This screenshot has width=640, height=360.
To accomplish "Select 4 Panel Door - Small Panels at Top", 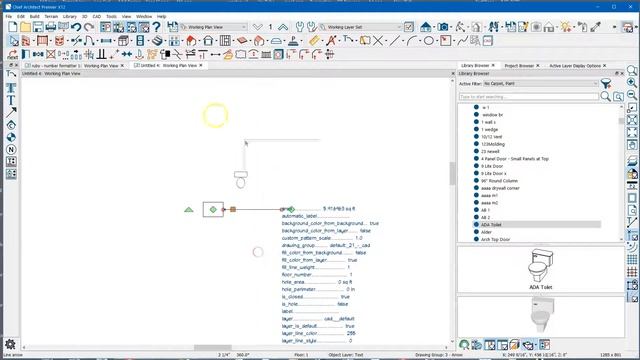I will coord(515,159).
